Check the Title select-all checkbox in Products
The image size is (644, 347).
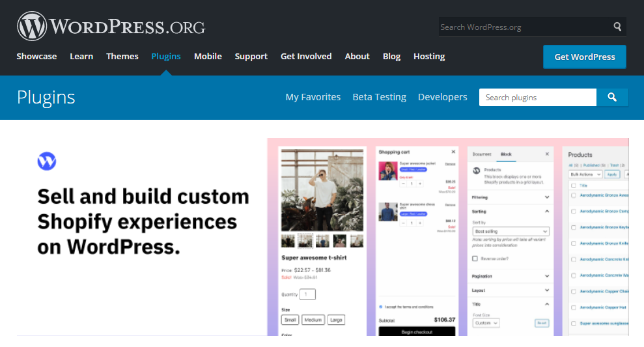coord(574,186)
